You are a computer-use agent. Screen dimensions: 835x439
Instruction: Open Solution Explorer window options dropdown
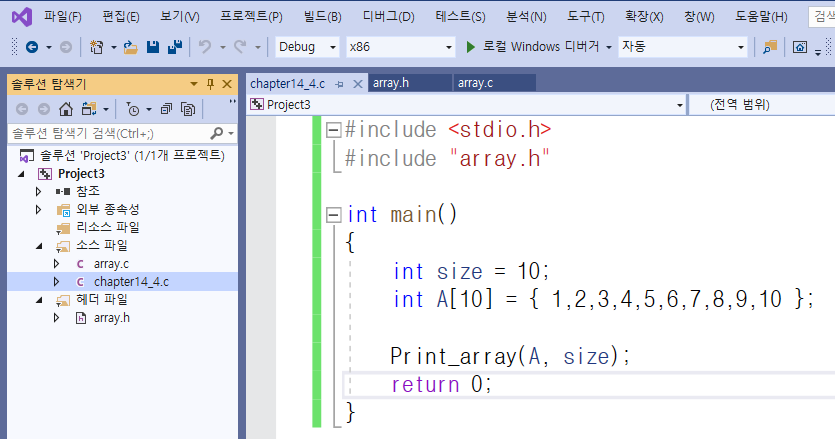[x=194, y=84]
